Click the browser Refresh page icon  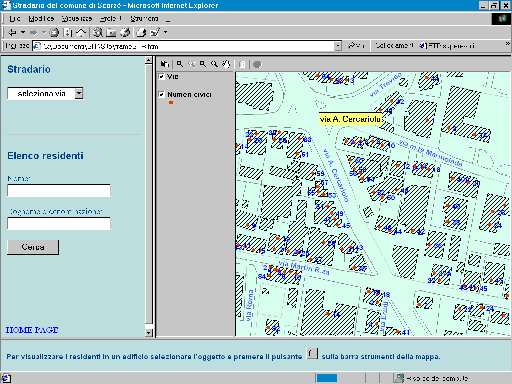coord(68,32)
